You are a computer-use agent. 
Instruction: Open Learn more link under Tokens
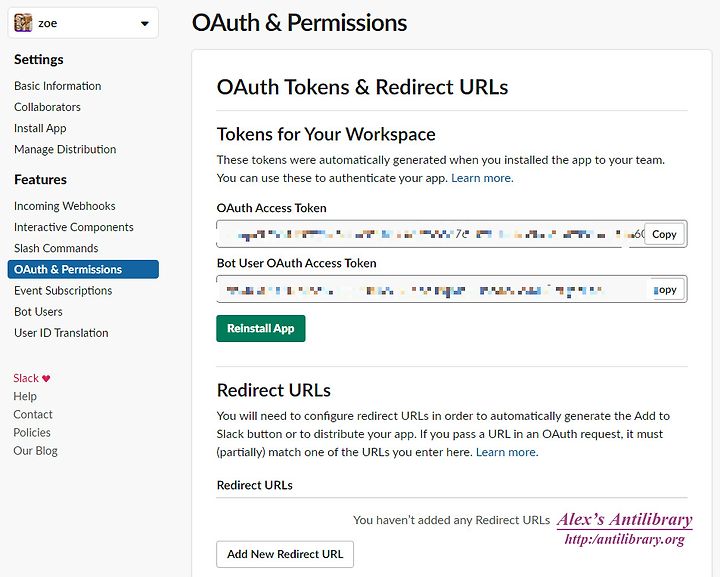click(x=482, y=178)
